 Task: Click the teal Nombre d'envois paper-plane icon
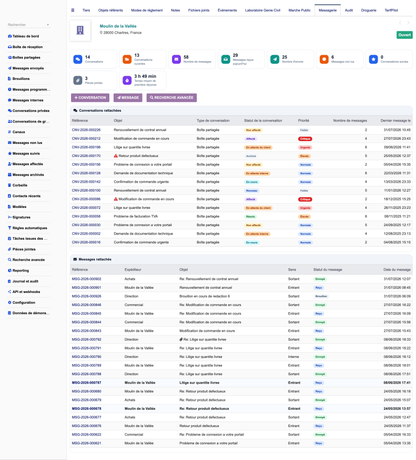tap(275, 59)
